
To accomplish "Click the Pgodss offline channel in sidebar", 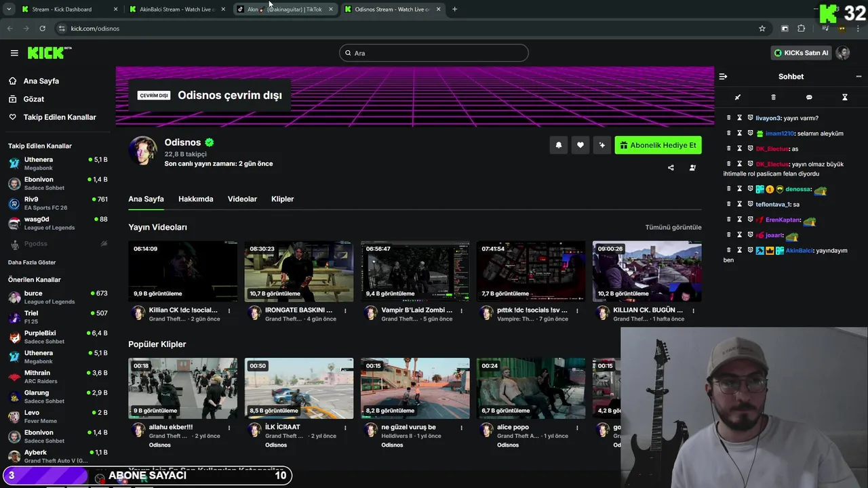I will (58, 243).
